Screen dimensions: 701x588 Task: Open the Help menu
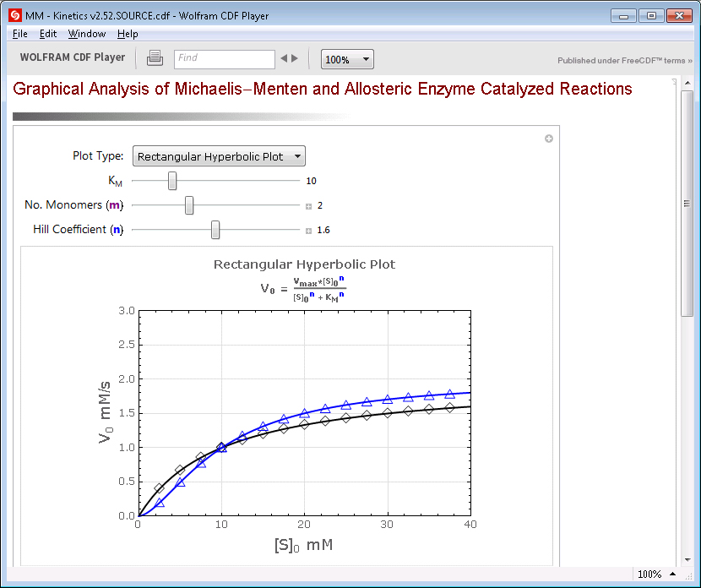pos(128,34)
